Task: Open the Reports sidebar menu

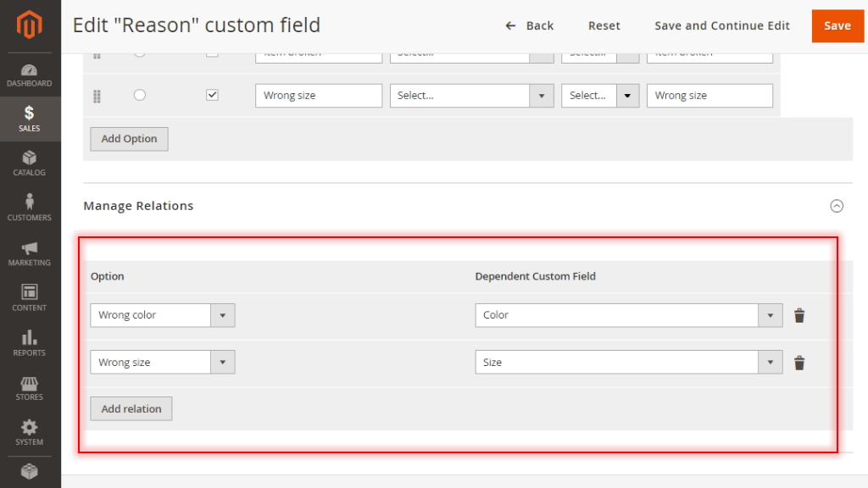Action: tap(30, 343)
